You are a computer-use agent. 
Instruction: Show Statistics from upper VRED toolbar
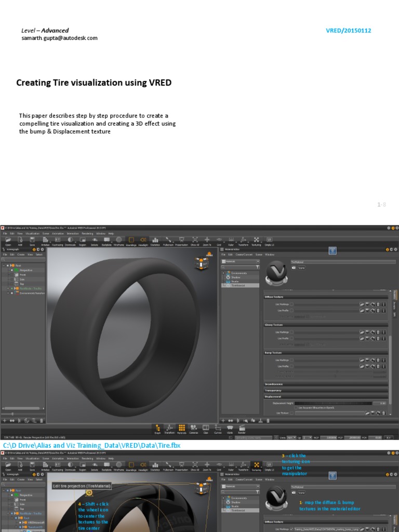(155, 241)
